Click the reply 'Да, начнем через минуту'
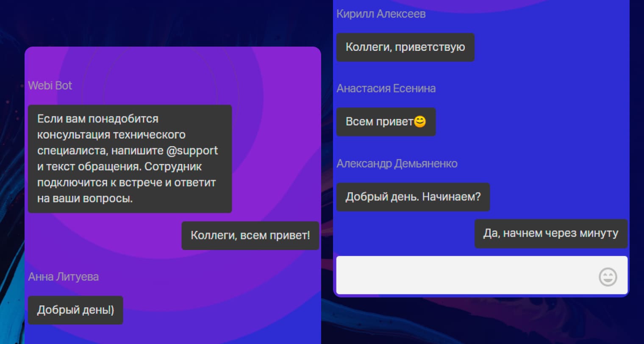This screenshot has width=644, height=344. tap(551, 233)
